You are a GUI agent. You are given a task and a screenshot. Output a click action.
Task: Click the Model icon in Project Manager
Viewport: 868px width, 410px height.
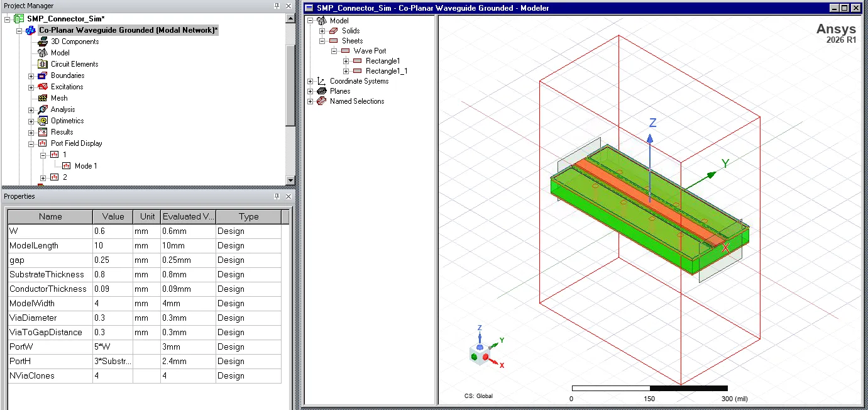point(43,53)
